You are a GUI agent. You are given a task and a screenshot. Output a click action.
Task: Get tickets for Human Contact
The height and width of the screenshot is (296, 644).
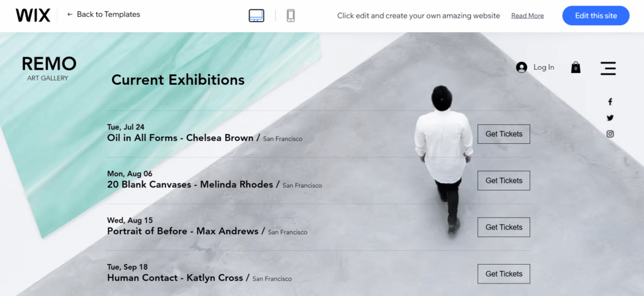(x=504, y=274)
